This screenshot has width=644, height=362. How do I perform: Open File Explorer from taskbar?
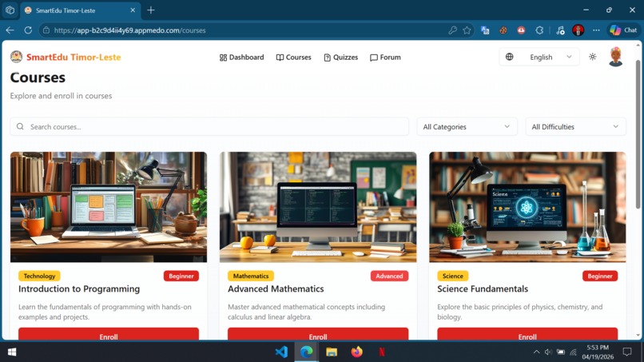332,352
